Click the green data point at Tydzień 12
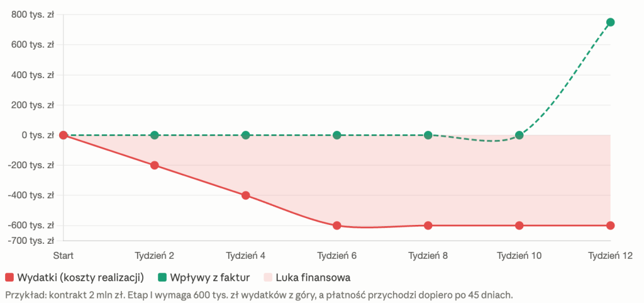The width and height of the screenshot is (644, 303). [610, 23]
